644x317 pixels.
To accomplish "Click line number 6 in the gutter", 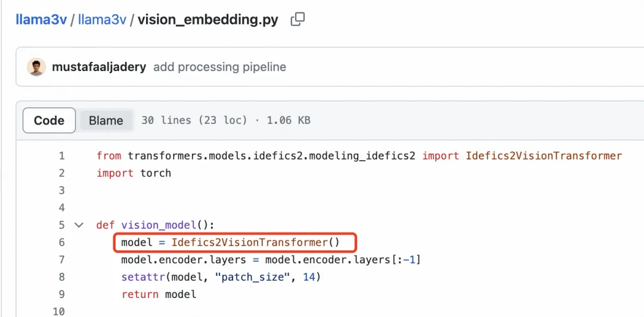I will click(x=61, y=243).
